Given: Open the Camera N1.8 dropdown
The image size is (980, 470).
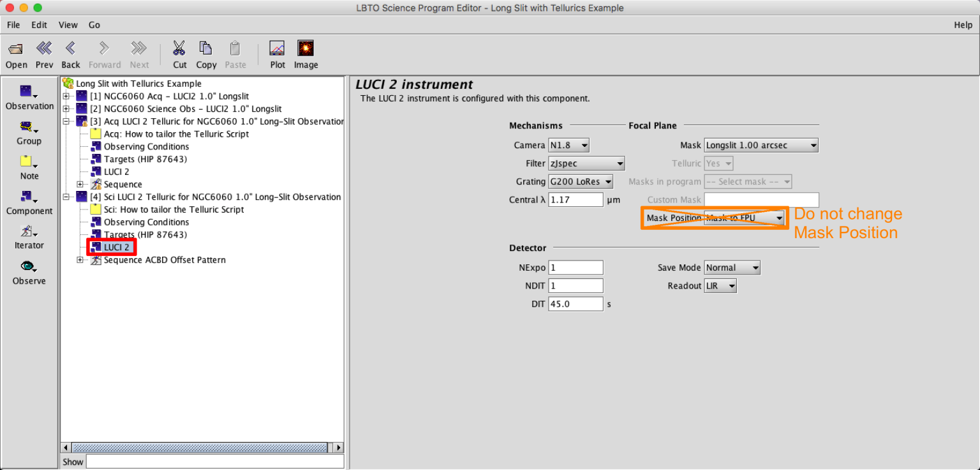Looking at the screenshot, I should pos(569,146).
